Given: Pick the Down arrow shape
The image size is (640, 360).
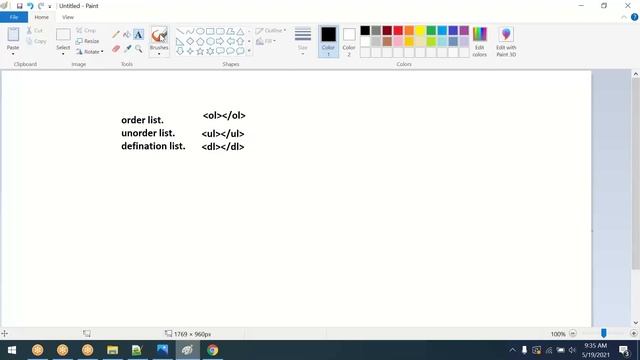Looking at the screenshot, I should tap(180, 51).
